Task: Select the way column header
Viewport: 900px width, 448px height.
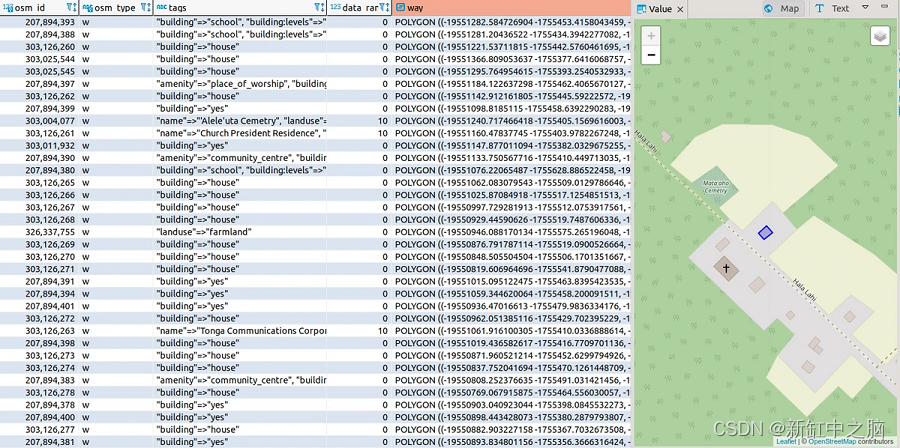Action: 512,8
